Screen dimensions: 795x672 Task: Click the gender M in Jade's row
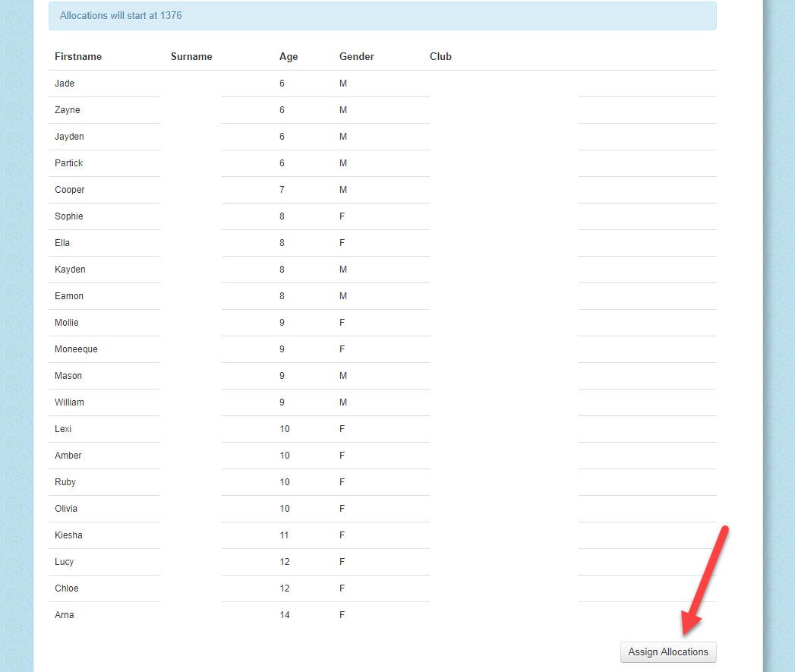pos(343,84)
